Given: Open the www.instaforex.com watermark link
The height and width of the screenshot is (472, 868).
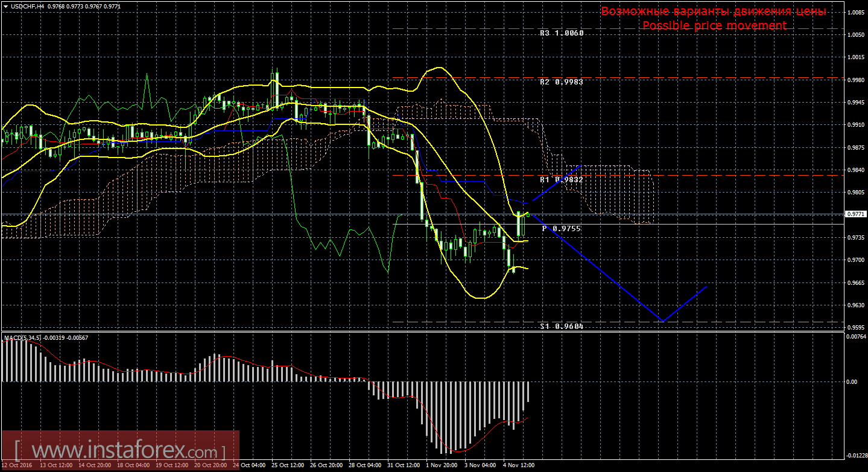Looking at the screenshot, I should [x=119, y=451].
